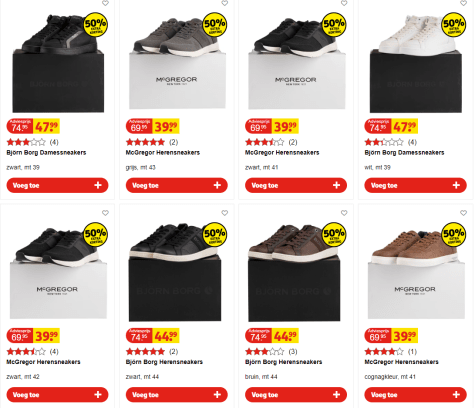Click plus icon on grijs mt 43 Voeg toe button
The width and height of the screenshot is (475, 408).
coord(217,185)
